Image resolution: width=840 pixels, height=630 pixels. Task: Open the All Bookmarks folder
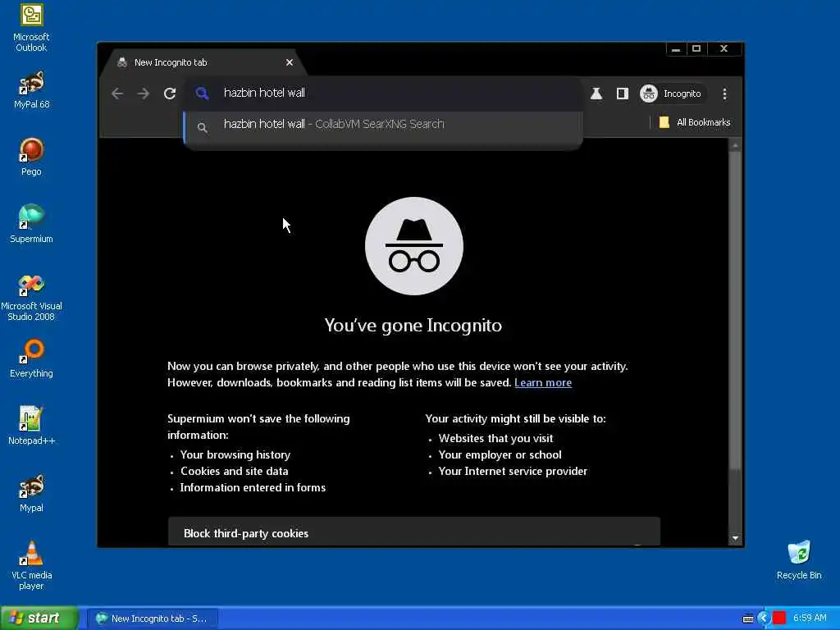point(695,122)
